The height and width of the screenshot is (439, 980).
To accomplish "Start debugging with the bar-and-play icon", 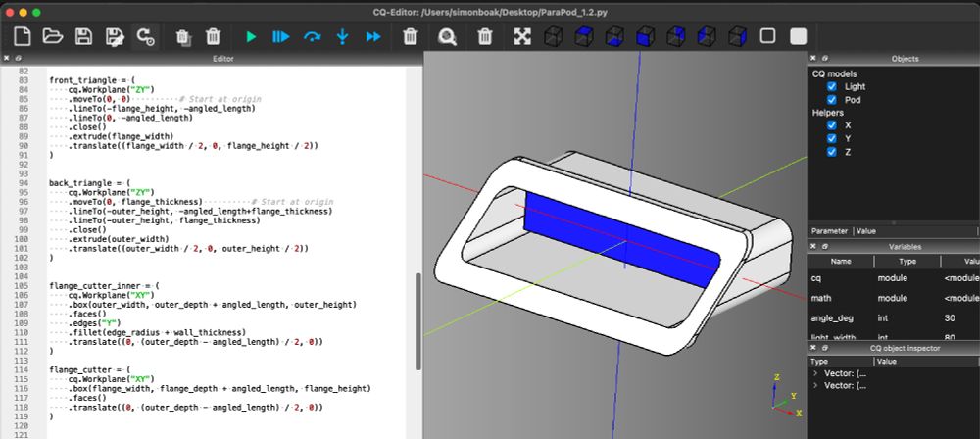I will [x=280, y=37].
